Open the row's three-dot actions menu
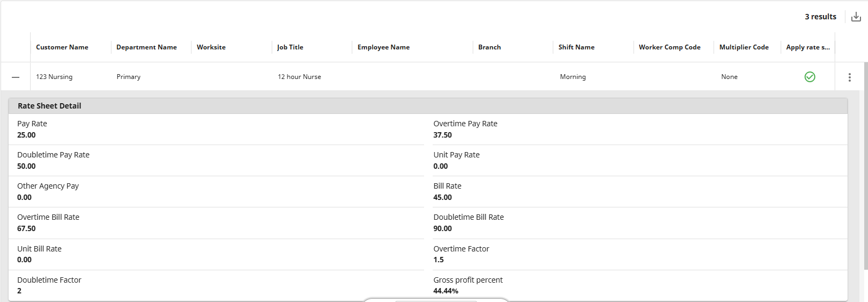868x302 pixels. 849,77
